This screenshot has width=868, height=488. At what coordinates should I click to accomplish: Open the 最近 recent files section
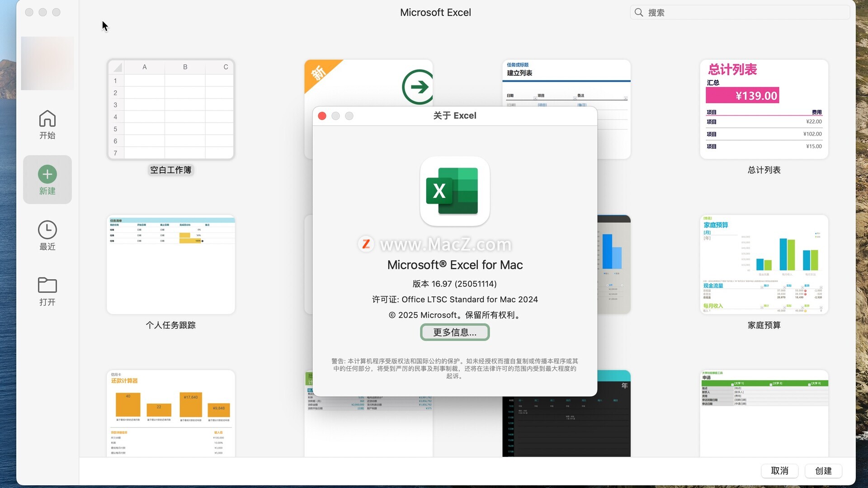(47, 236)
